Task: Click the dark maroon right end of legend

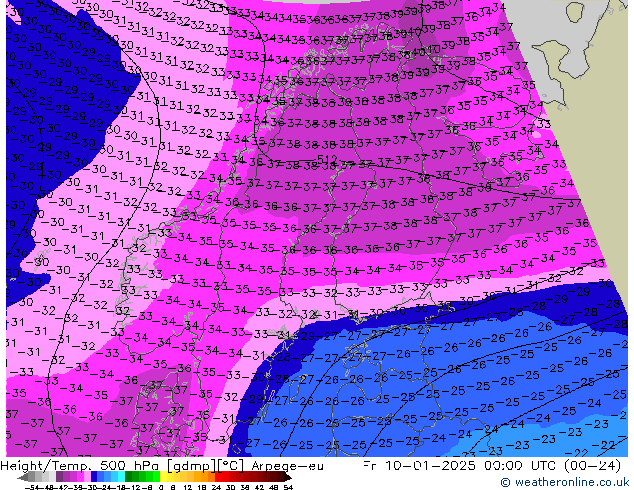Action: tap(288, 478)
